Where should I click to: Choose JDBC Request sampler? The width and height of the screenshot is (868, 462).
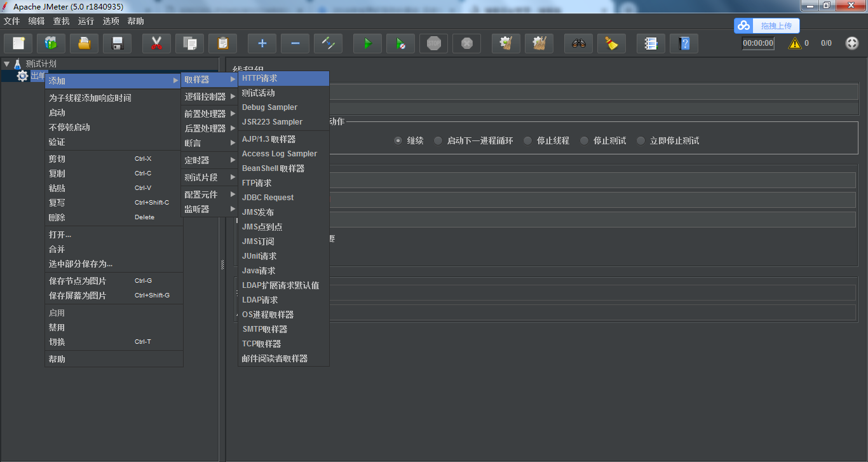283,198
